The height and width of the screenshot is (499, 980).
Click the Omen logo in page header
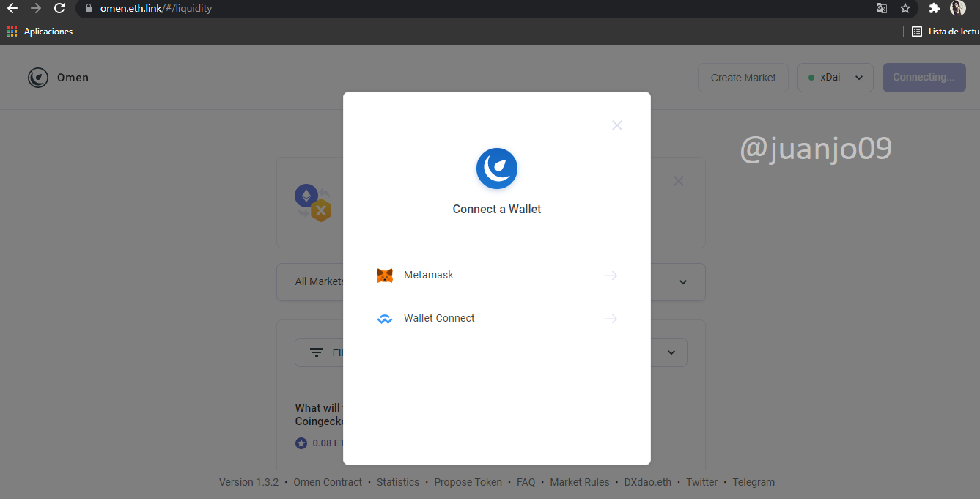point(38,78)
